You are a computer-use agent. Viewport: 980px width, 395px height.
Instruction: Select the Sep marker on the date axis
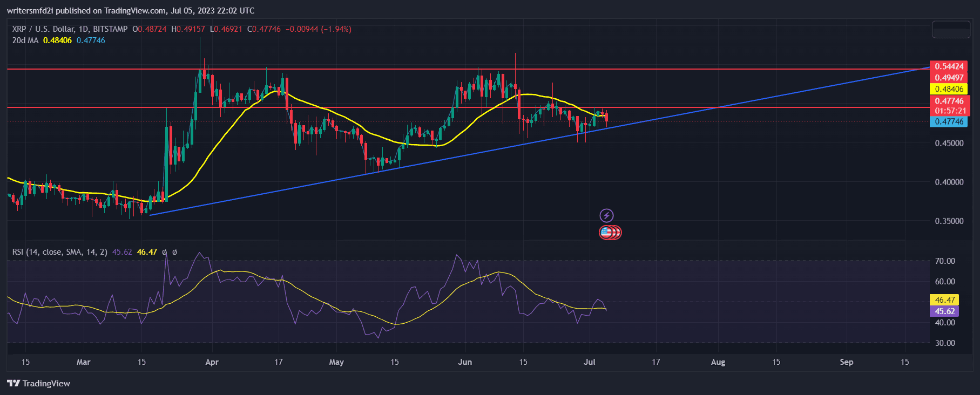(846, 362)
